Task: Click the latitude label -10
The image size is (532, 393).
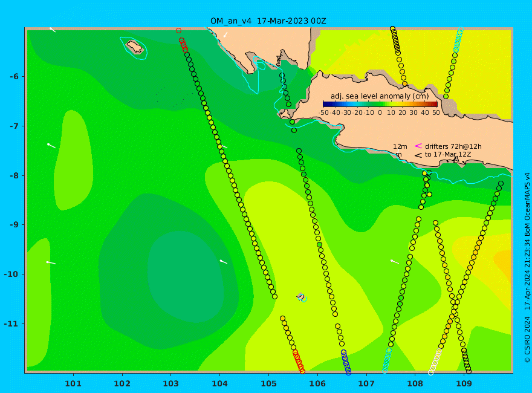Action: click(13, 274)
